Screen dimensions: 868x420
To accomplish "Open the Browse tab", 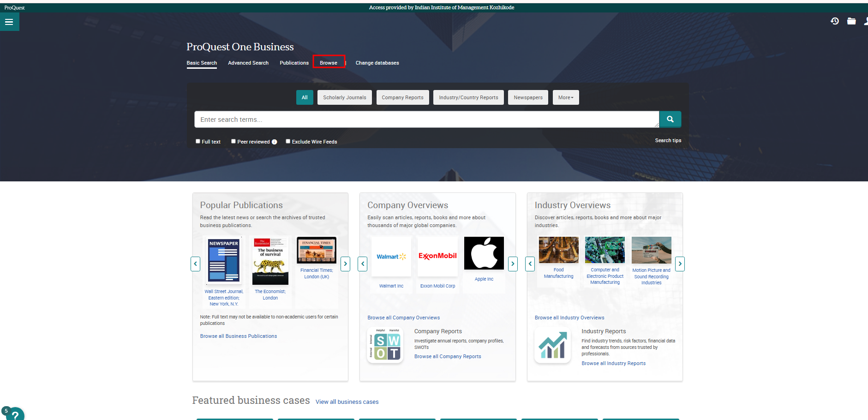I will click(329, 63).
